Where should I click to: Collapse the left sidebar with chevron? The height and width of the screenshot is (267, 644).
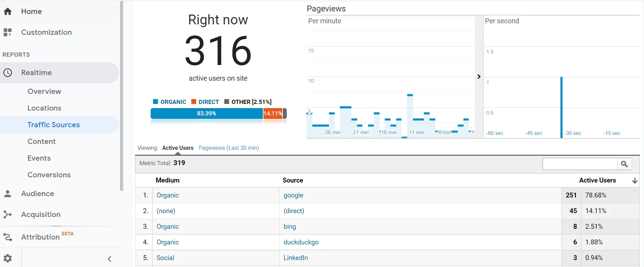[109, 259]
